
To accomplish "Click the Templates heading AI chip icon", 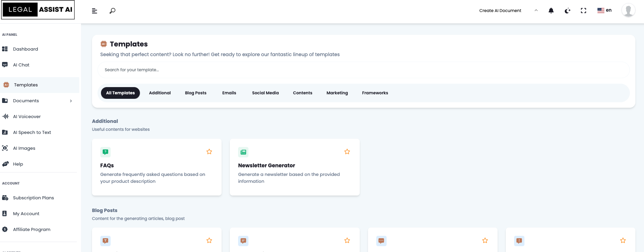I will point(104,44).
